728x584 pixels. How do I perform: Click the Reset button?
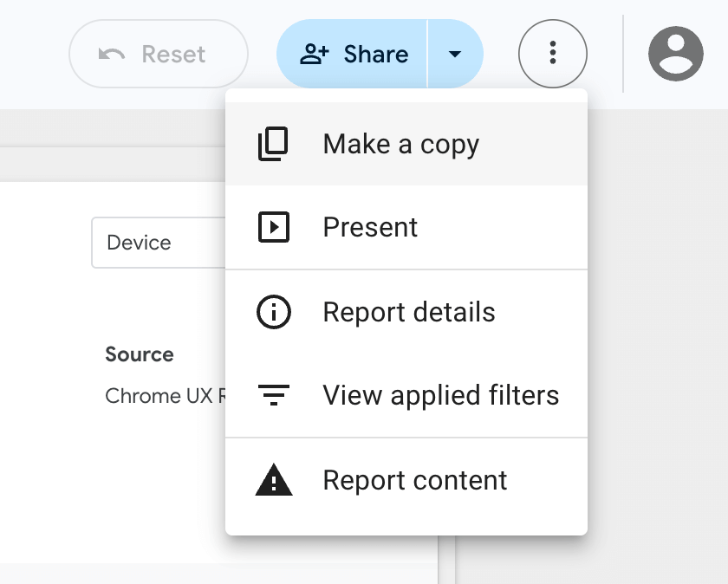pyautogui.click(x=159, y=54)
